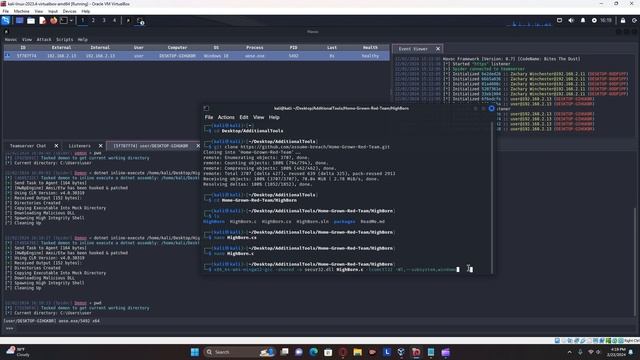Switch to workspace 3

click(x=104, y=20)
